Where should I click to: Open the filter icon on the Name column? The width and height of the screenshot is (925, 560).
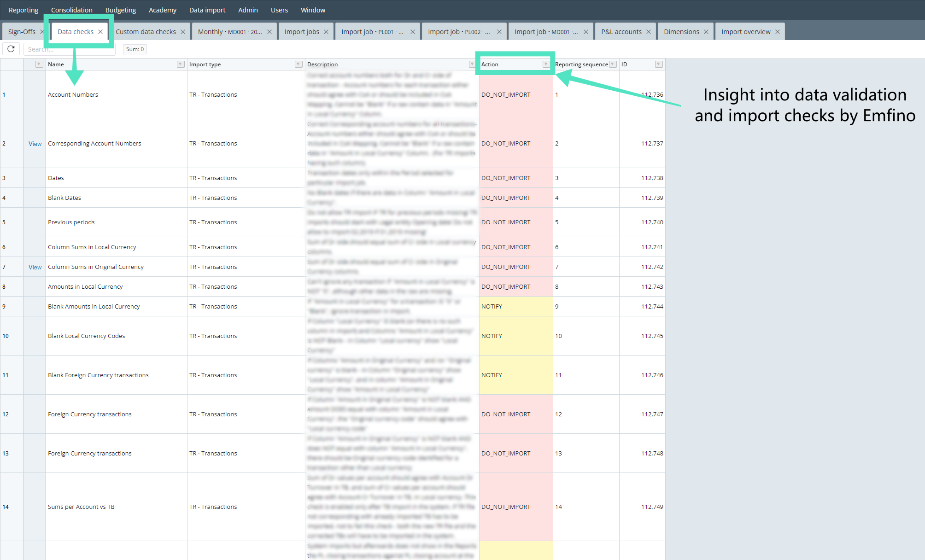(180, 64)
